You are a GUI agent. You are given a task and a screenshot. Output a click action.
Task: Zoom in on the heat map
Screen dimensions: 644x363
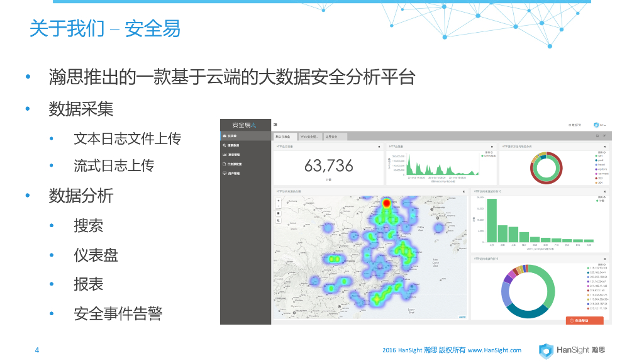point(279,201)
